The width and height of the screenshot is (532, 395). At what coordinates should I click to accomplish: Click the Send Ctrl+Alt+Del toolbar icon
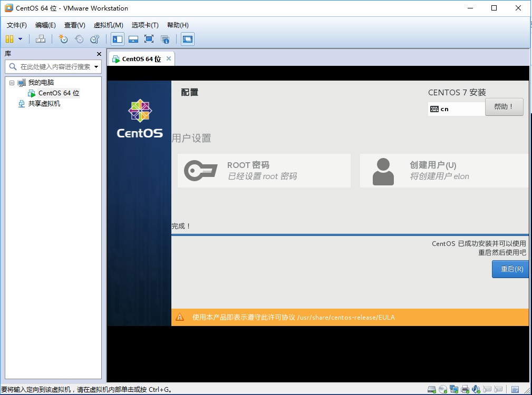[x=41, y=39]
